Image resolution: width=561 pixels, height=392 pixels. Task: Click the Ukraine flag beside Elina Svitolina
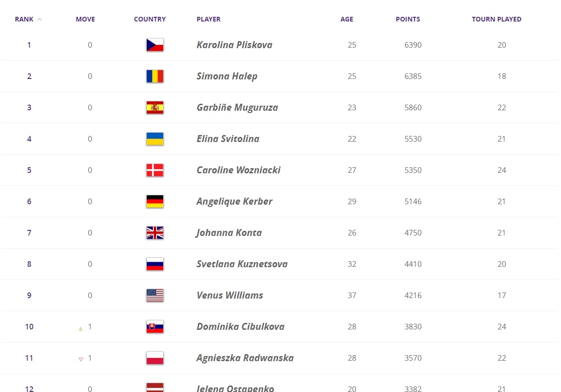[155, 139]
